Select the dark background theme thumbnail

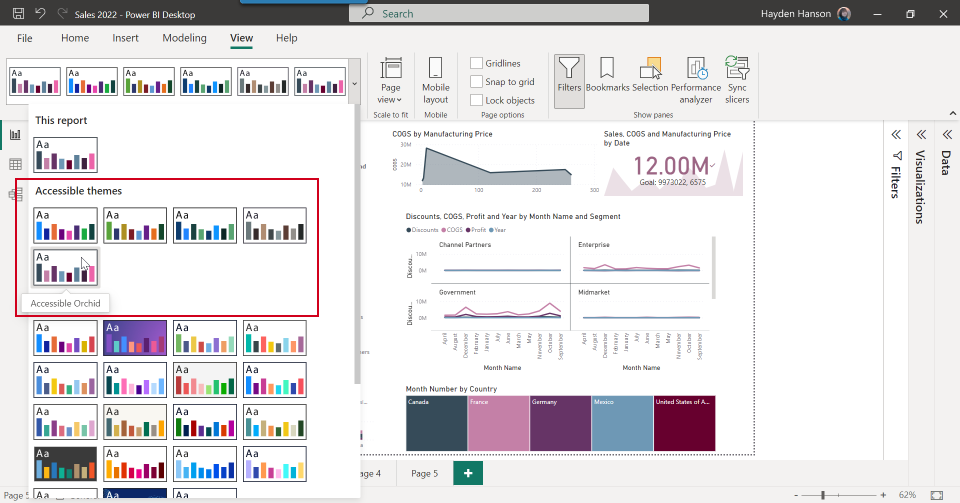[66, 464]
